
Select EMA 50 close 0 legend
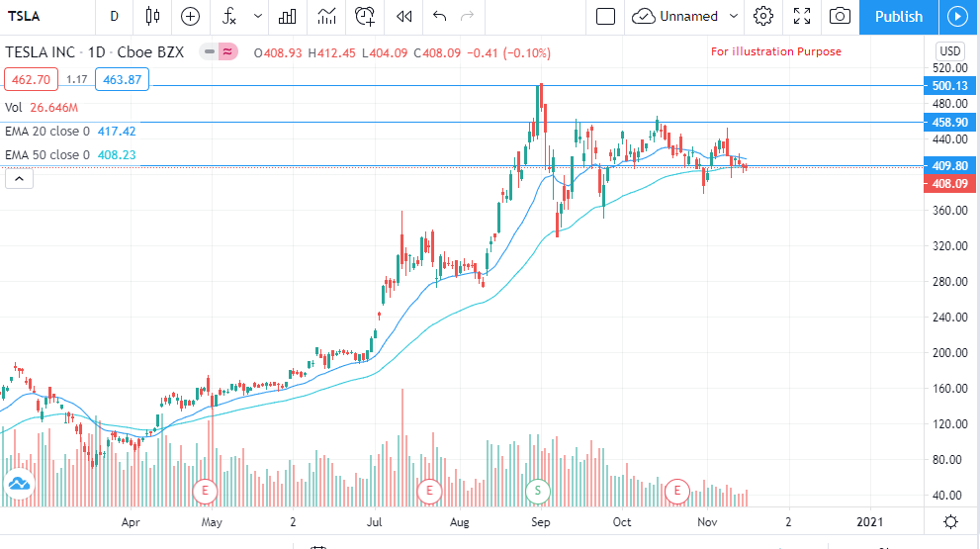70,155
